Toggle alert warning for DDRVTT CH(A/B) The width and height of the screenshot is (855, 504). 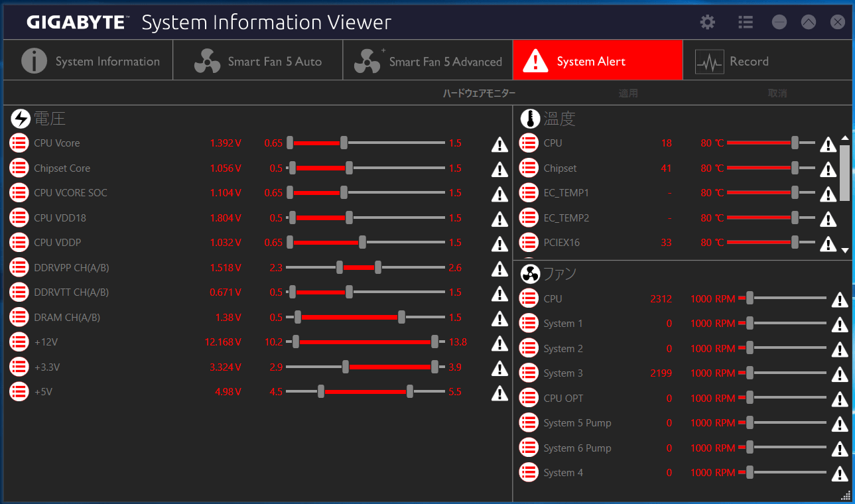[x=499, y=293]
